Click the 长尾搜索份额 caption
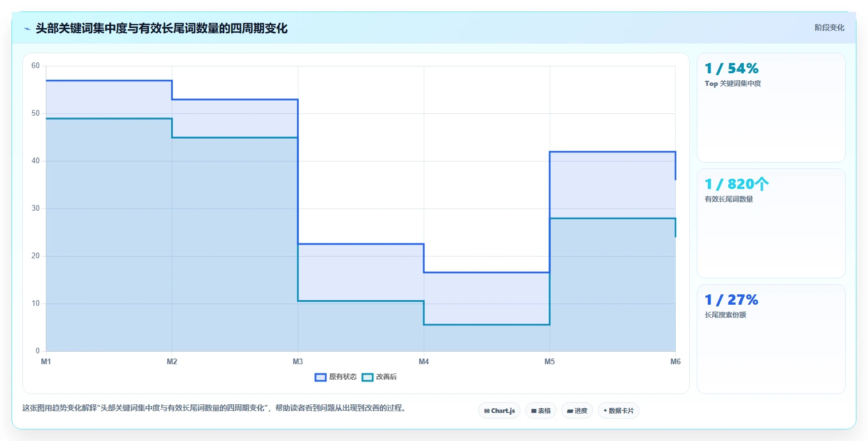 (725, 315)
